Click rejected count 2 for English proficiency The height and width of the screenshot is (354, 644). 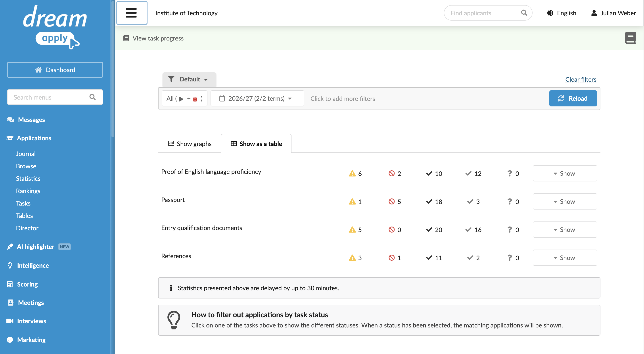pyautogui.click(x=395, y=174)
